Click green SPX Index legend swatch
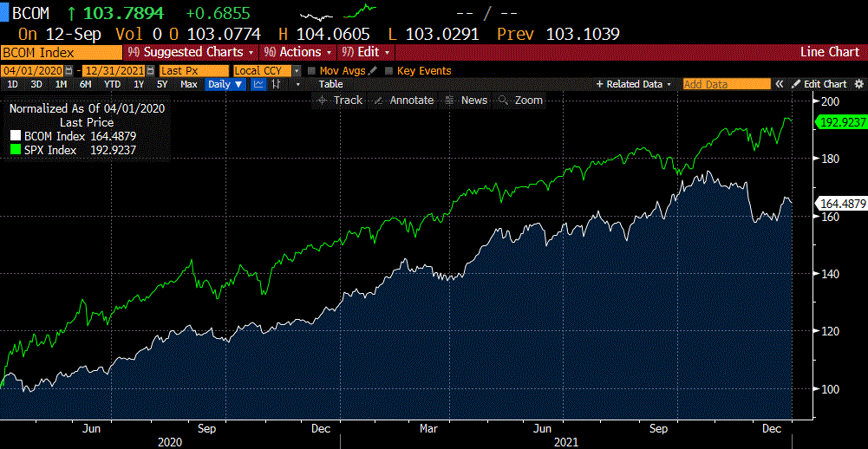 14,149
